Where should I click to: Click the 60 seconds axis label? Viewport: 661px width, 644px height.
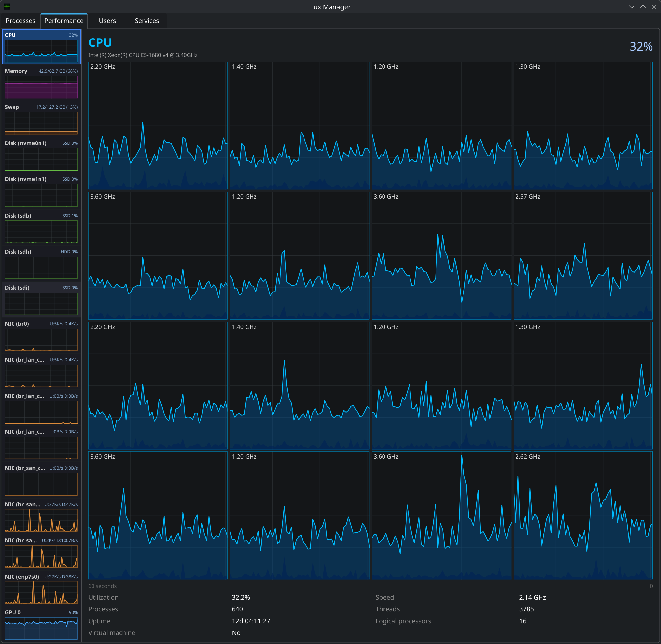pos(102,586)
